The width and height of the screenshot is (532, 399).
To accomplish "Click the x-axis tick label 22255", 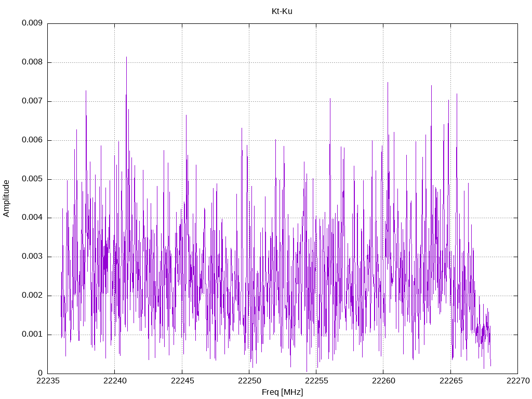I will point(316,381).
